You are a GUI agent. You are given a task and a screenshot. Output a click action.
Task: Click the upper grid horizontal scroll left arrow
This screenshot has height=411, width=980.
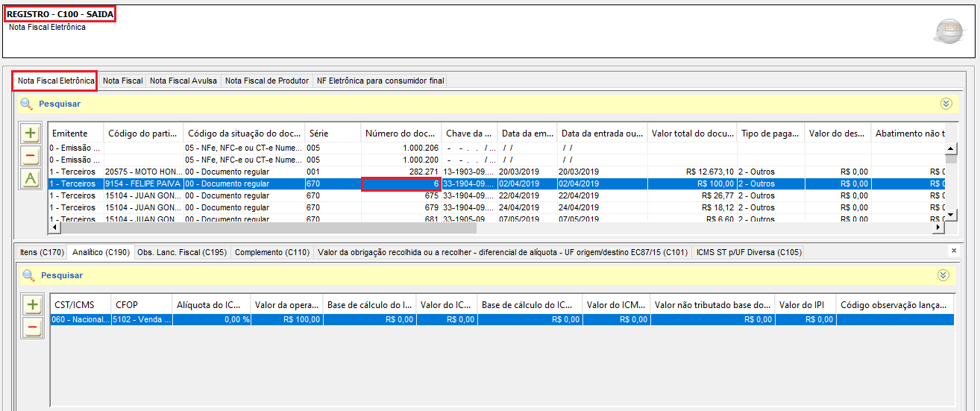pos(54,228)
